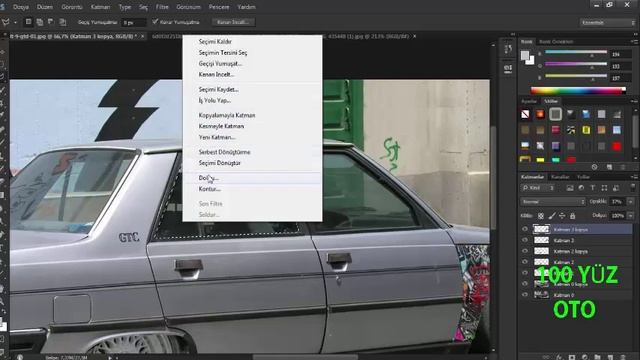The image size is (640, 360).
Task: Filter layers by smart object icon
Action: (616, 188)
